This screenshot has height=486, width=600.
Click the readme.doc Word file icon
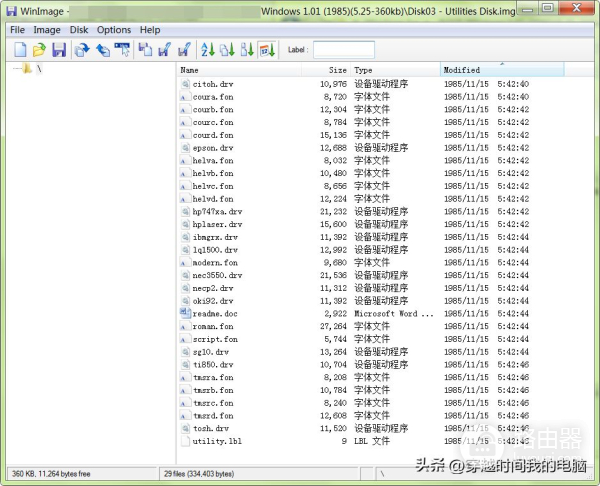(x=185, y=313)
